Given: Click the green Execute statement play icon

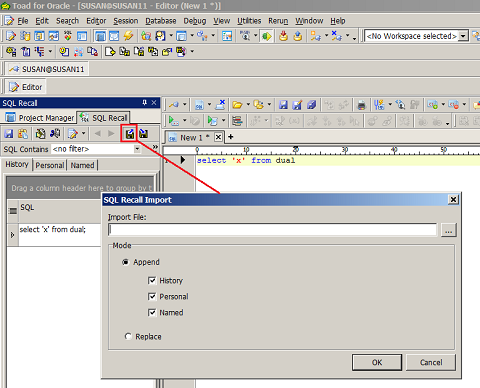Looking at the screenshot, I should [173, 120].
